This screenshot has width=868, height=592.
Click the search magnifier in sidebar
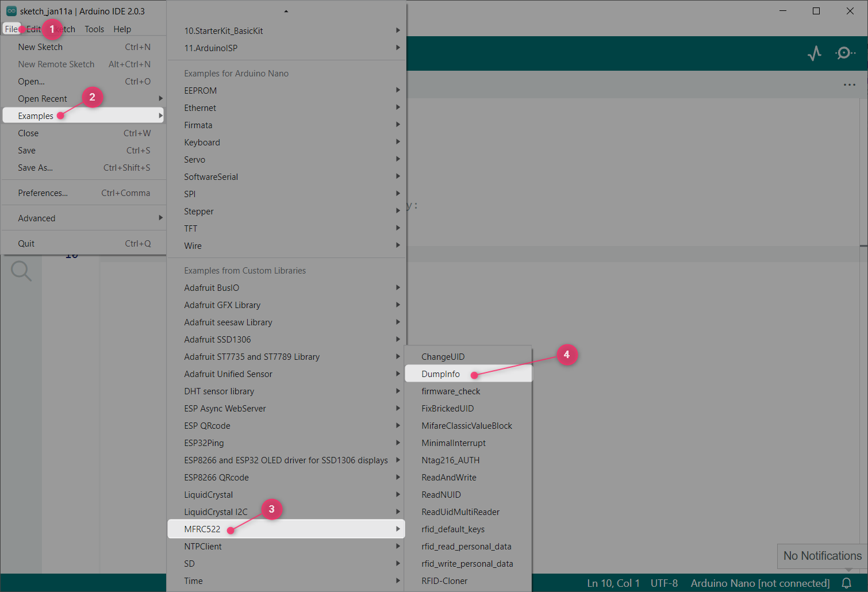point(21,271)
